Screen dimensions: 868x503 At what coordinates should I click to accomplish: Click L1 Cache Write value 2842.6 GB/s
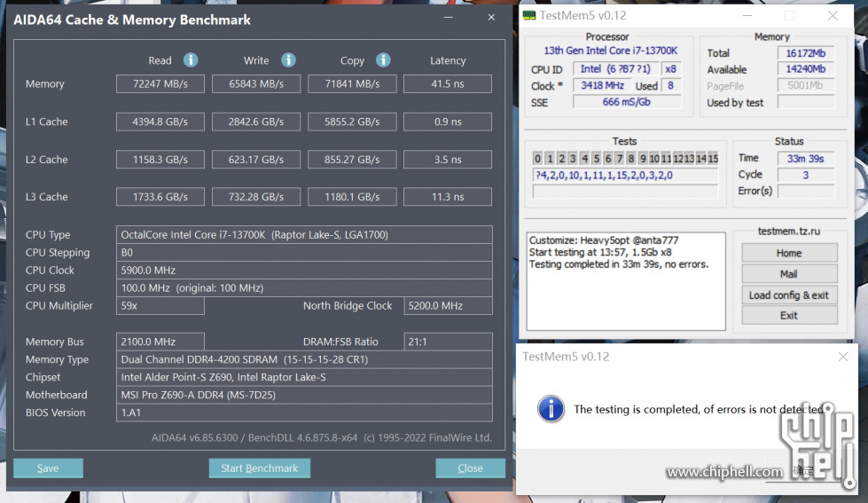255,122
